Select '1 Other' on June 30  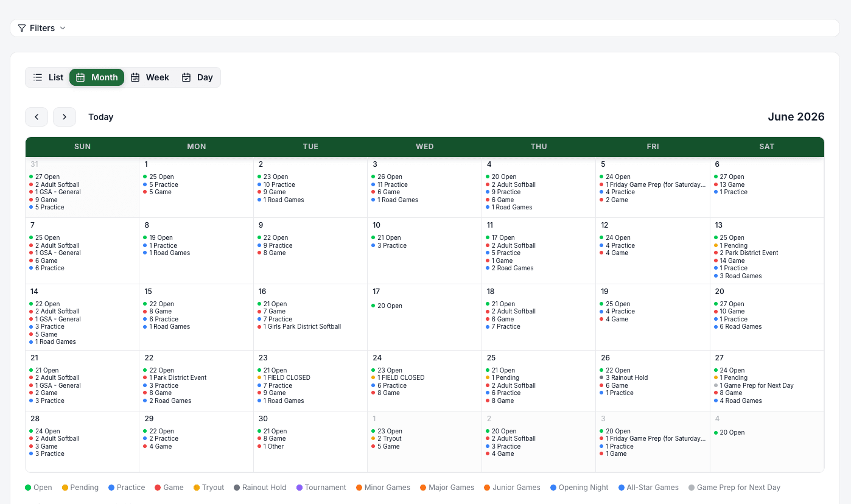coord(271,447)
